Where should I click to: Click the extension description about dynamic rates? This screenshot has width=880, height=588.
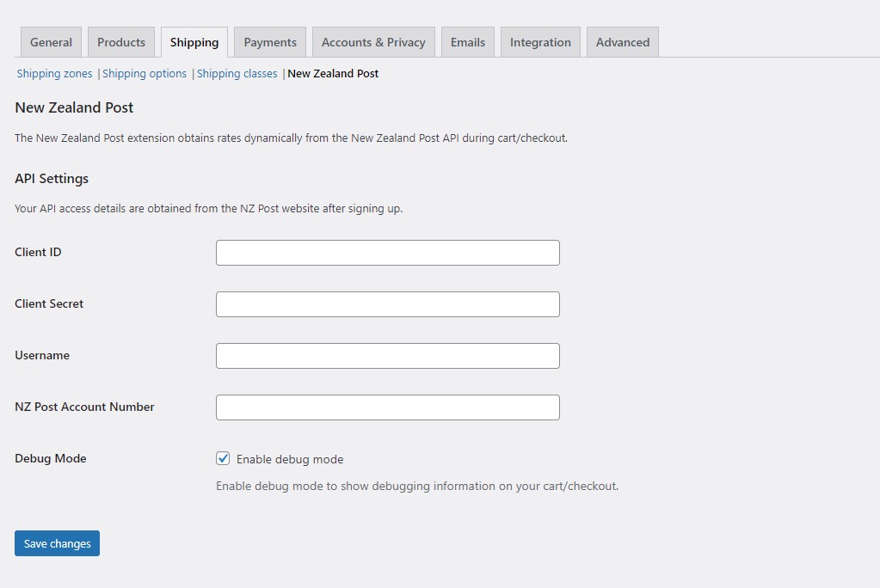click(292, 138)
